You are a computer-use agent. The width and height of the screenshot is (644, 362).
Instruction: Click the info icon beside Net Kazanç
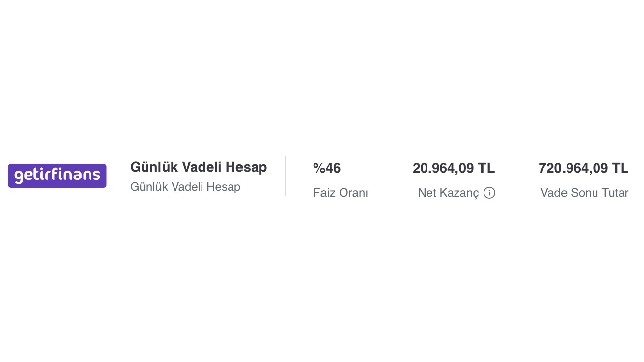(x=489, y=193)
